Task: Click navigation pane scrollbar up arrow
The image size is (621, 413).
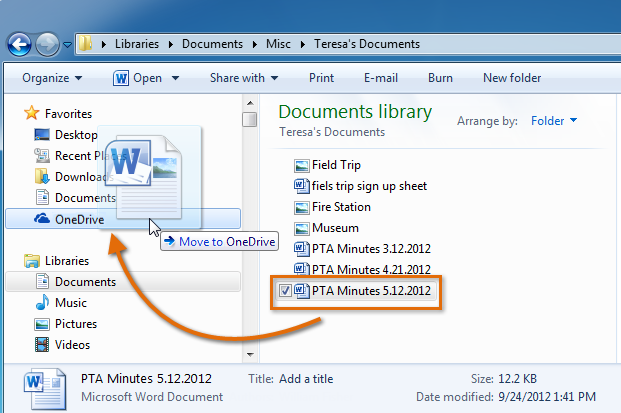Action: 250,103
